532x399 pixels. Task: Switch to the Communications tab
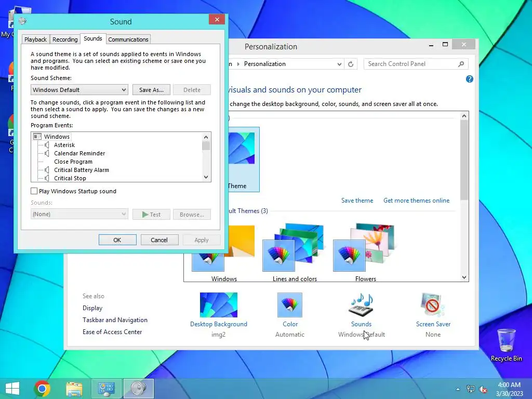(128, 39)
